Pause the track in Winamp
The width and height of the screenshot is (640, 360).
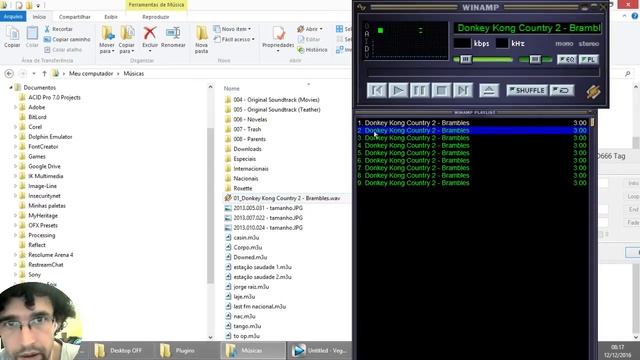420,90
